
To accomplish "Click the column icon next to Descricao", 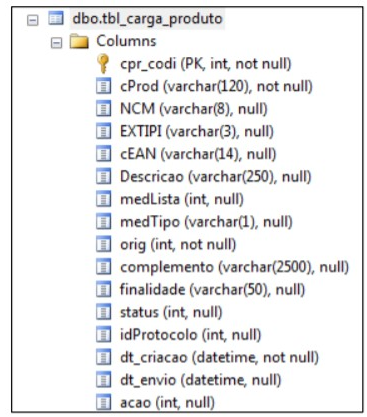I will (x=103, y=177).
